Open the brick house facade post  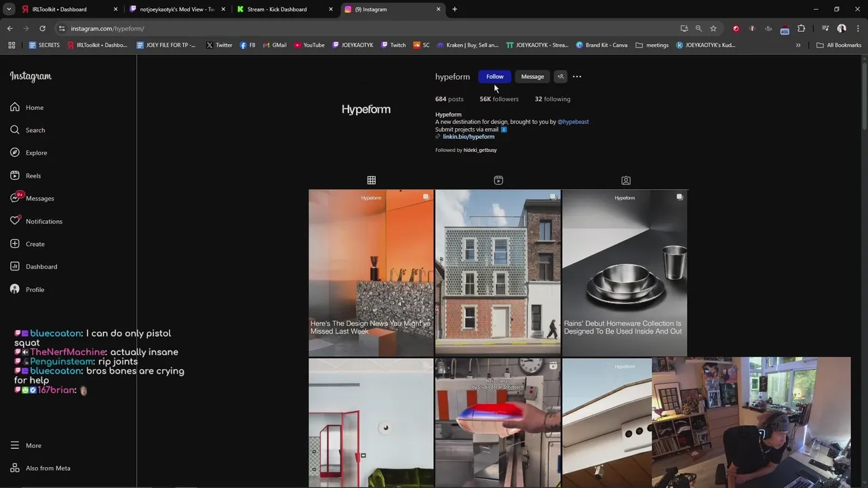pos(498,273)
